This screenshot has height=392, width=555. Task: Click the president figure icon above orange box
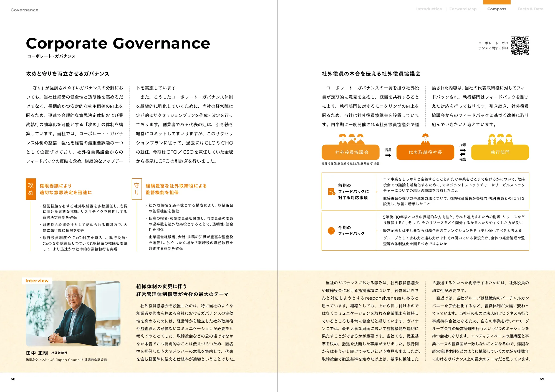(425, 139)
